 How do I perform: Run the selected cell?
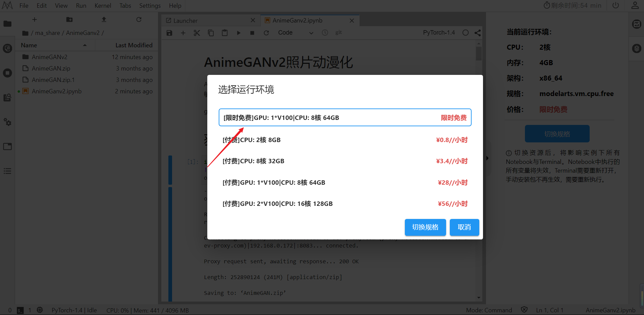(x=238, y=33)
